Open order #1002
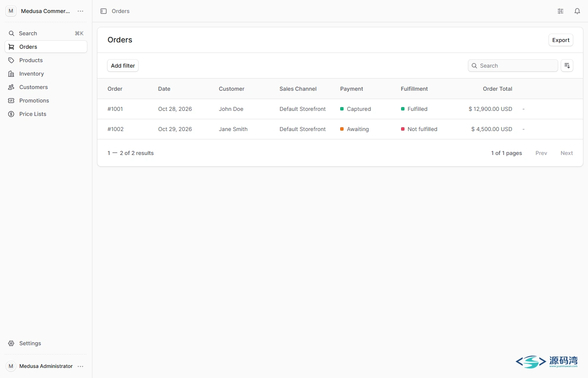 pos(115,129)
